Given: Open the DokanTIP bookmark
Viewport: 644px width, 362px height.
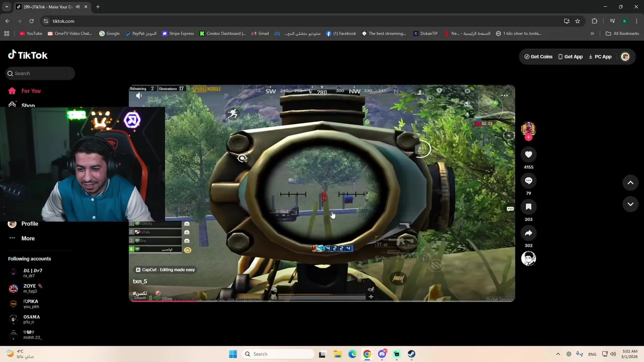Looking at the screenshot, I should coord(426,34).
